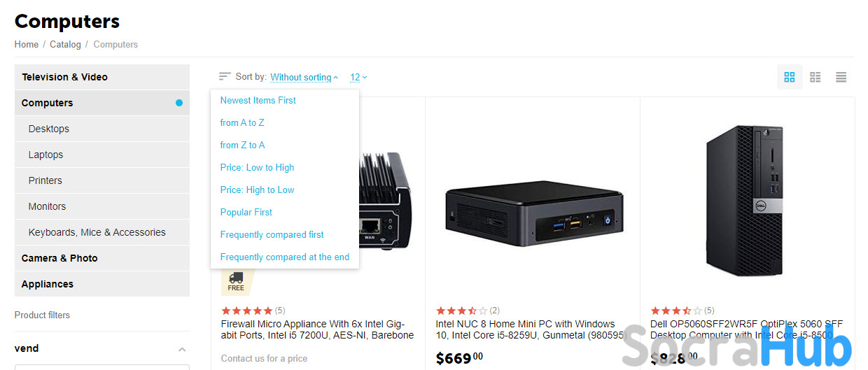The width and height of the screenshot is (868, 370).
Task: Click the free shipping truck badge
Action: click(x=237, y=282)
